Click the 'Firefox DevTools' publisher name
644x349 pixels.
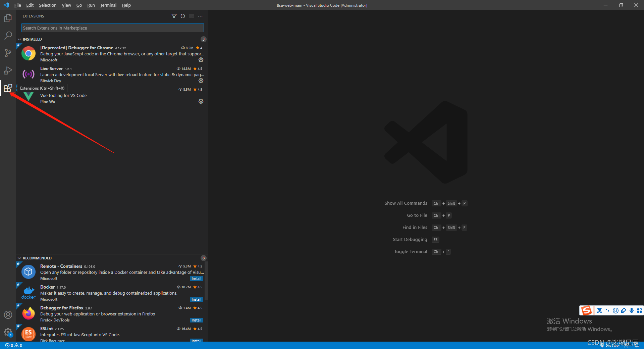(x=55, y=320)
